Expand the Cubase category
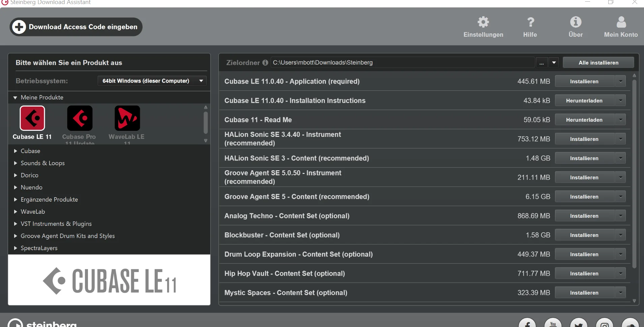The image size is (644, 327). point(15,151)
